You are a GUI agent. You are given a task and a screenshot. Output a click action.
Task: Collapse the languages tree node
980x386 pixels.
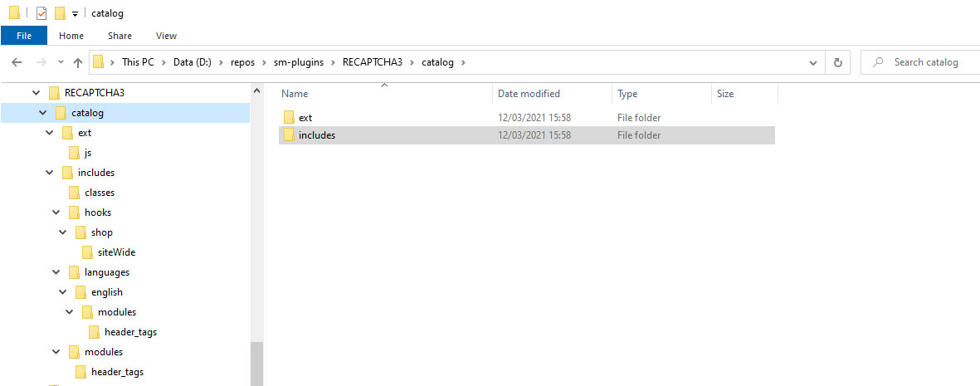click(56, 273)
